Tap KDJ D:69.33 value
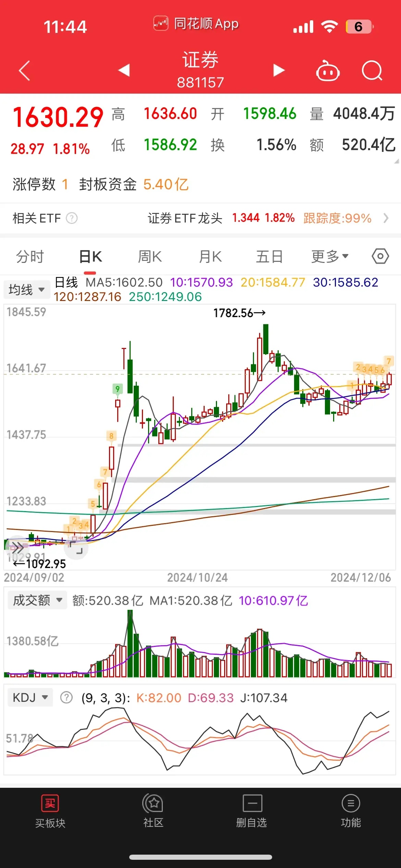This screenshot has width=401, height=868. (211, 698)
